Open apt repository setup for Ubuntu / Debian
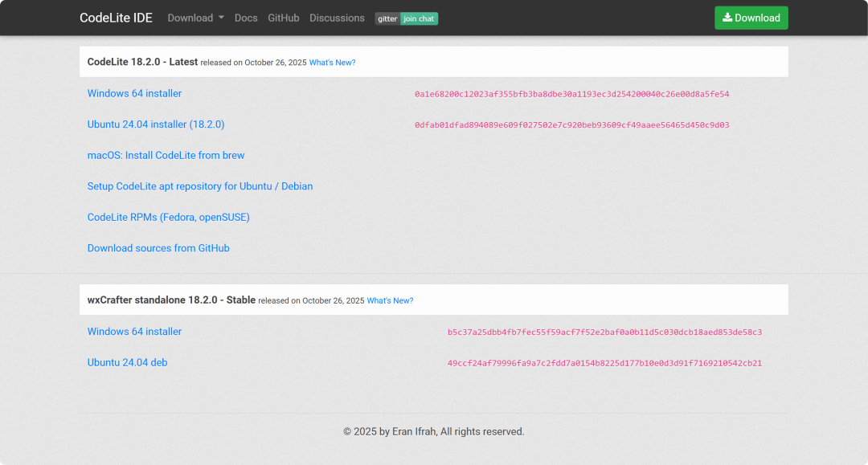 (200, 186)
